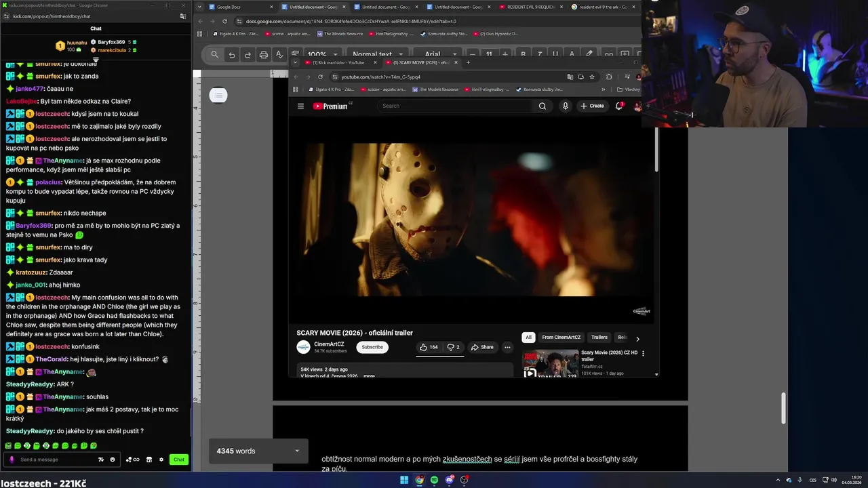The image size is (868, 488).
Task: Select the From CinemArtCZ chip
Action: coord(561,338)
